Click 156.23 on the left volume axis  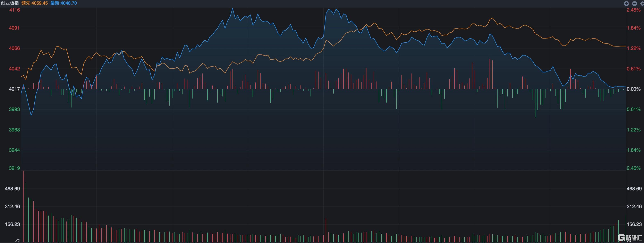tap(12, 224)
